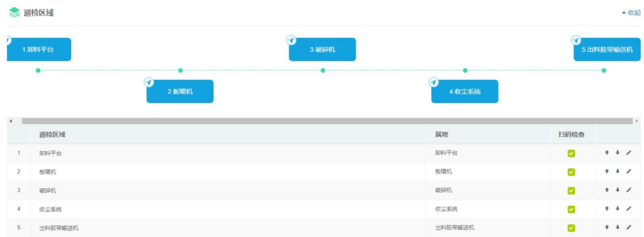This screenshot has width=644, height=237.
Task: Click the timeline dot below 3.破碎机
Action: 323,70
